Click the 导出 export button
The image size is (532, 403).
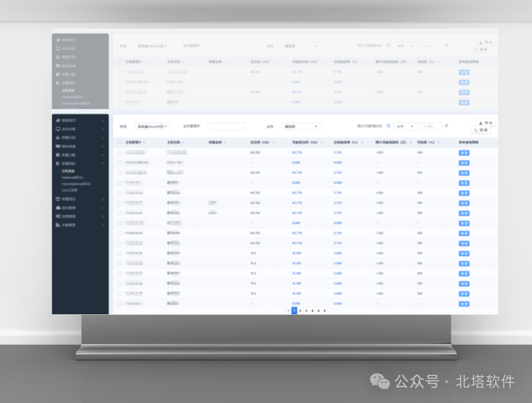(486, 123)
